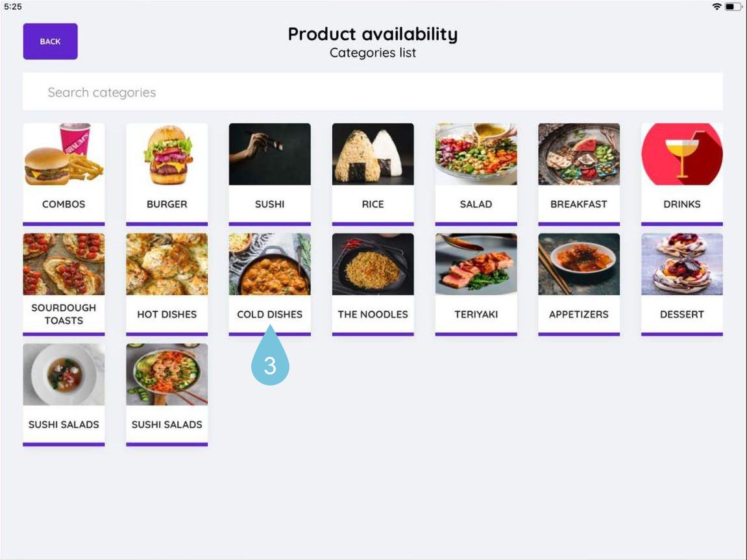
Task: Open the Teriyaki category
Action: pyautogui.click(x=476, y=284)
